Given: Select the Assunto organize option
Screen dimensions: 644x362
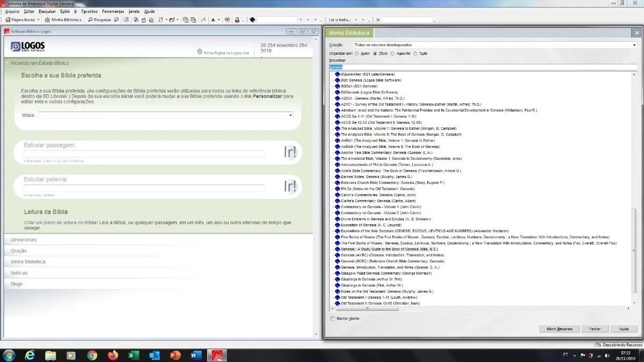Looking at the screenshot, I should pos(393,54).
